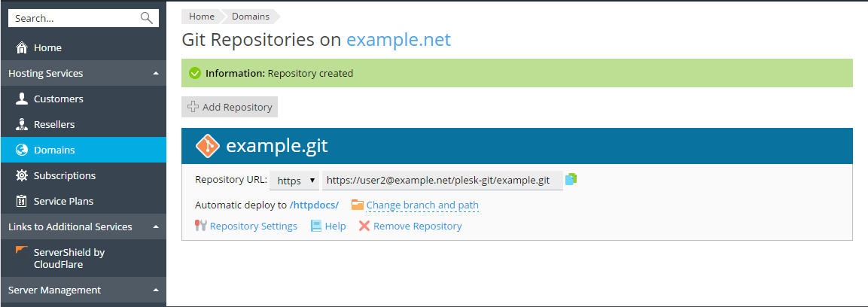
Task: Open the example.net domain link
Action: tap(398, 39)
